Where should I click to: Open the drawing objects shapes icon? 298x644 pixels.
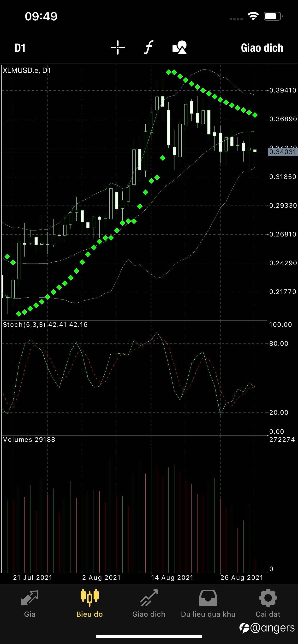click(x=179, y=47)
